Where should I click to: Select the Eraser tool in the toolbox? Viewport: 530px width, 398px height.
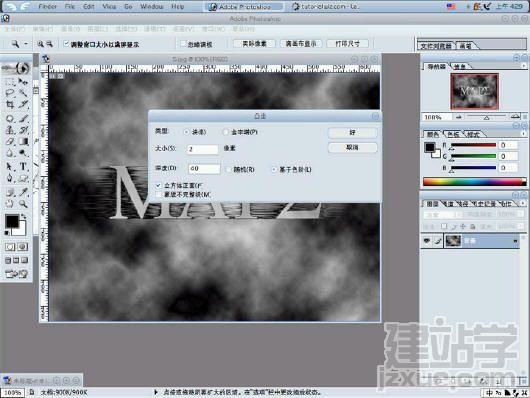[x=10, y=142]
